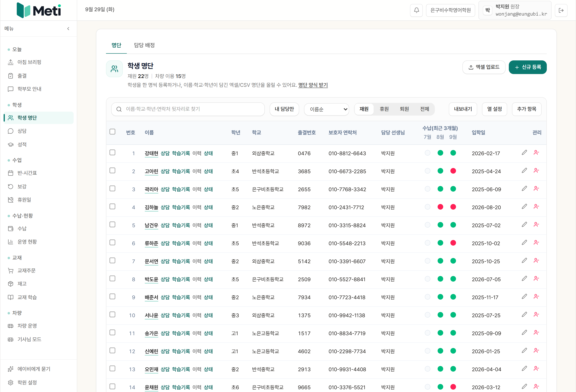
Task: Open the 추가 항목 options
Action: click(x=527, y=109)
